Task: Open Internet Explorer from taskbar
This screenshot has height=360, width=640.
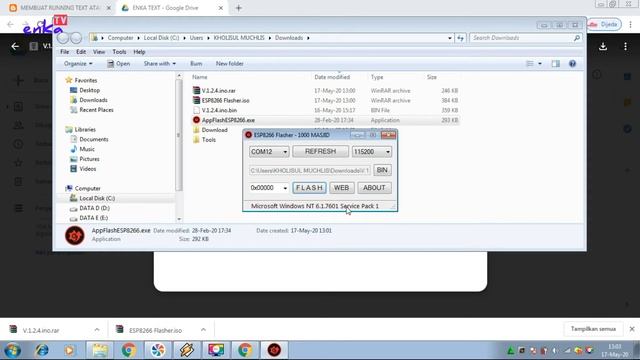Action: (41, 350)
